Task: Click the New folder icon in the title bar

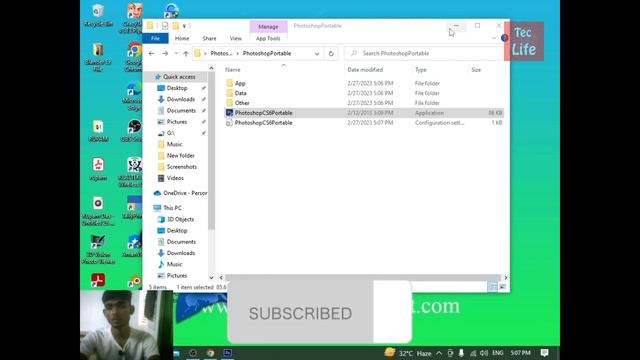Action: click(176, 26)
